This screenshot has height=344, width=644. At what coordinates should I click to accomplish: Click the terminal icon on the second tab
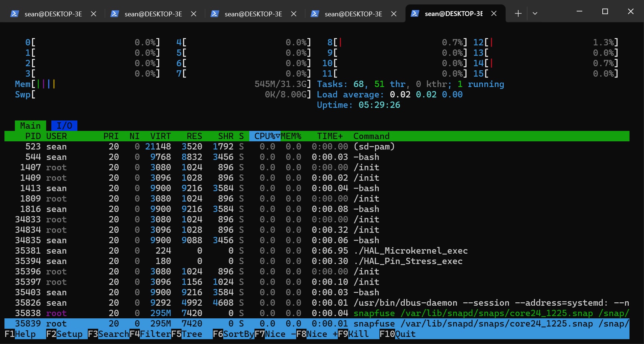point(114,14)
